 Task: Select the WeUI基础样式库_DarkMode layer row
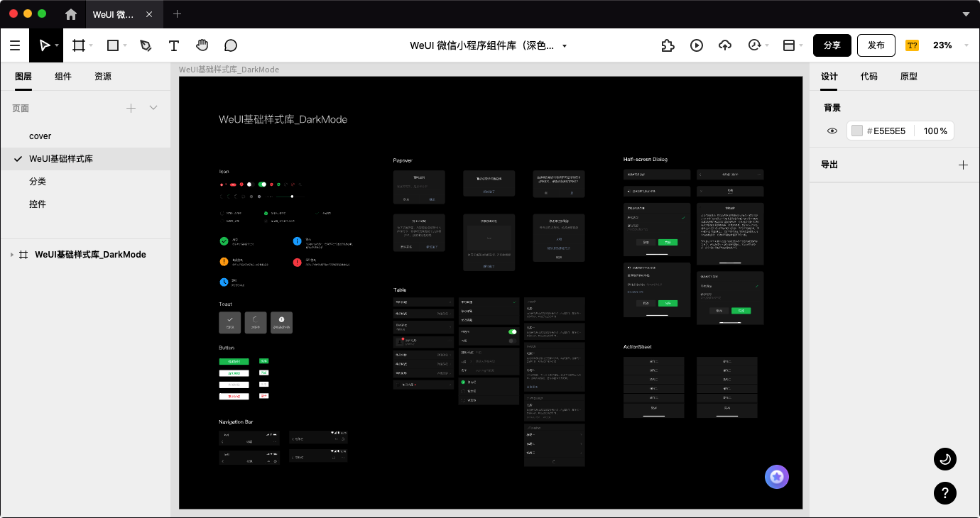click(x=85, y=255)
